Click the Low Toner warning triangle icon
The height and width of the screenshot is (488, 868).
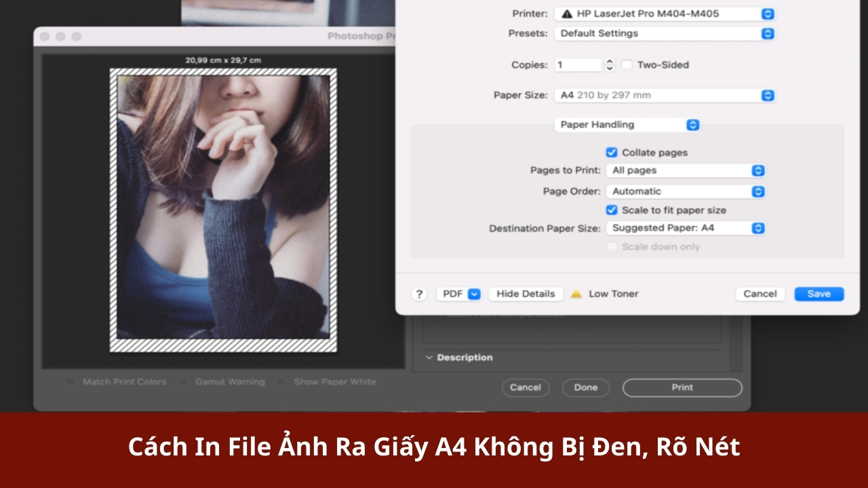(577, 293)
